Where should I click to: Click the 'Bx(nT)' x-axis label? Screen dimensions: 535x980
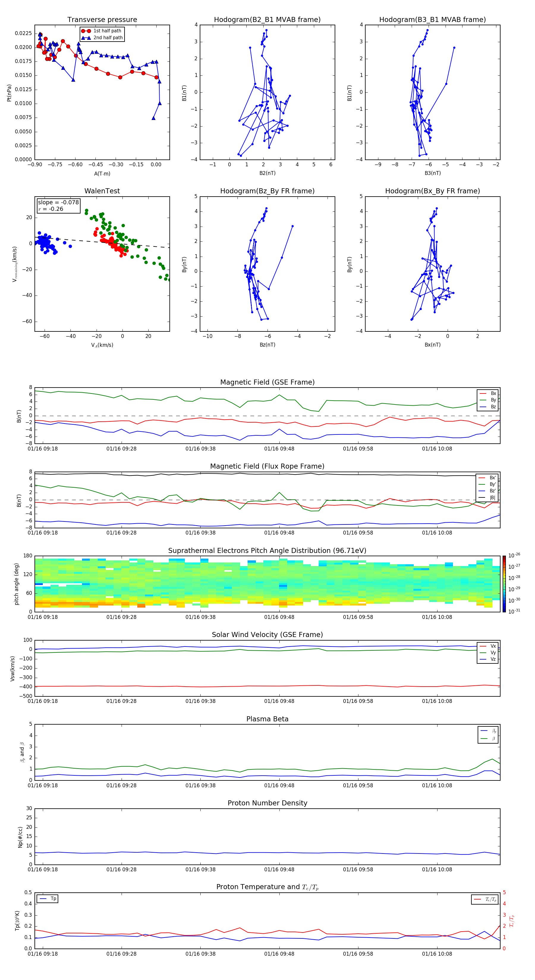click(432, 345)
